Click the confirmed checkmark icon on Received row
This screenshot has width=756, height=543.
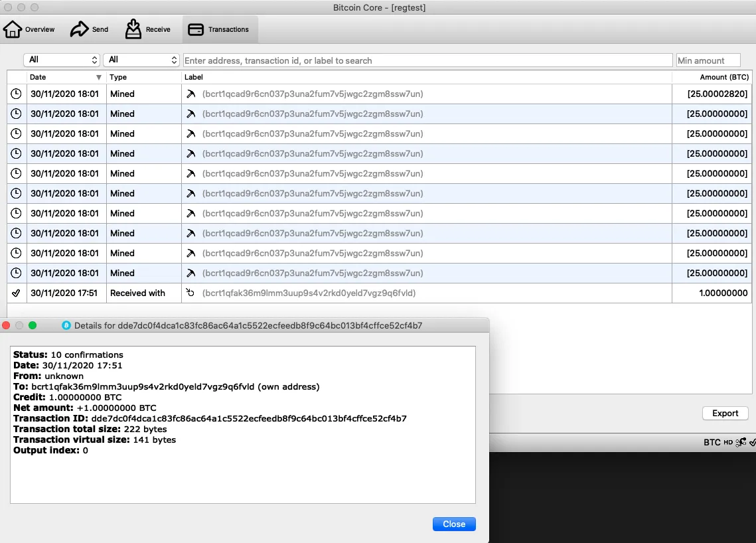tap(17, 293)
